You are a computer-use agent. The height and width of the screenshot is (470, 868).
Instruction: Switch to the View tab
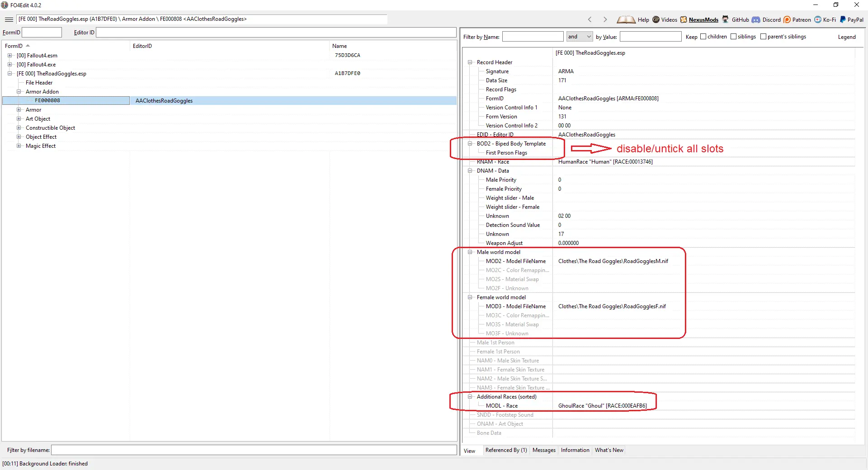point(470,451)
